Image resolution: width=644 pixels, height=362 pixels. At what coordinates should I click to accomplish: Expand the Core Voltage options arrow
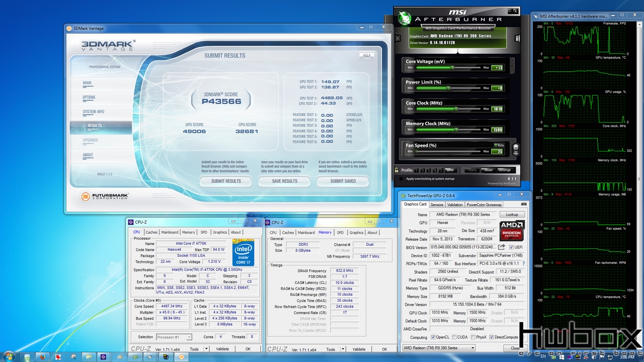coord(513,65)
